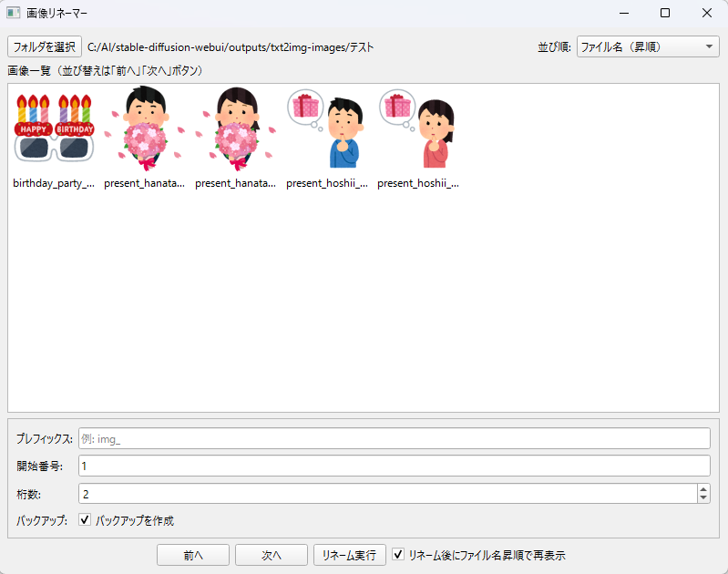Toggle the バックアップを作成 checkbox
Viewport: 728px width, 574px height.
pos(85,519)
